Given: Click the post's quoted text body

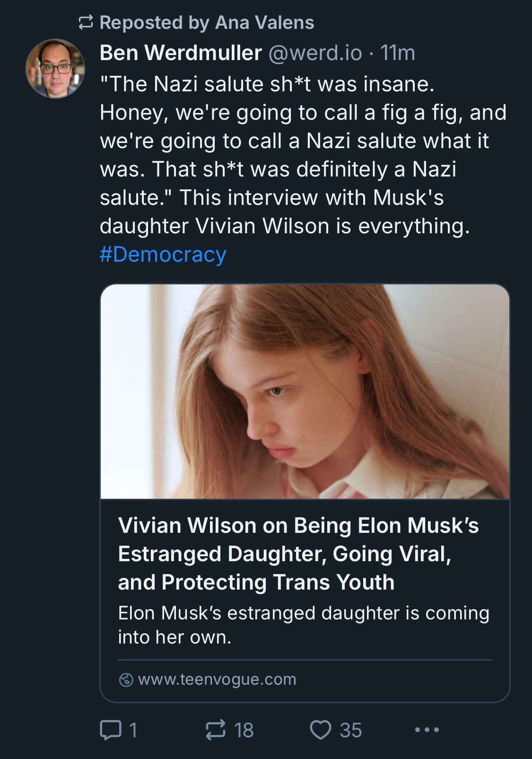Looking at the screenshot, I should (x=303, y=155).
